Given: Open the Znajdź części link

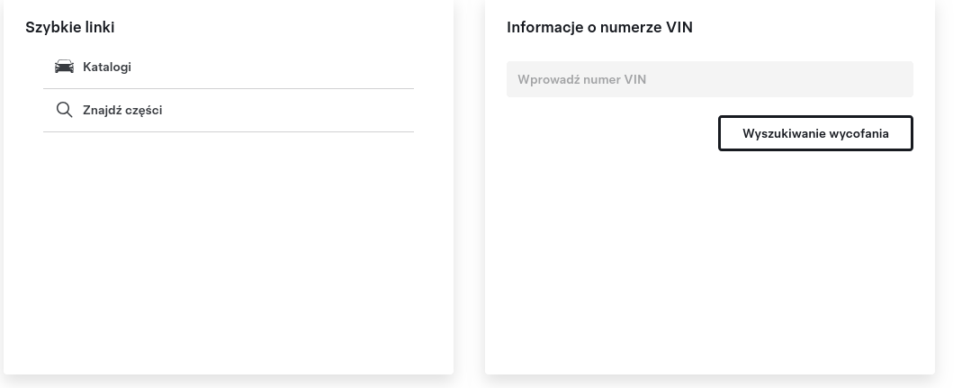Looking at the screenshot, I should click(x=228, y=111).
